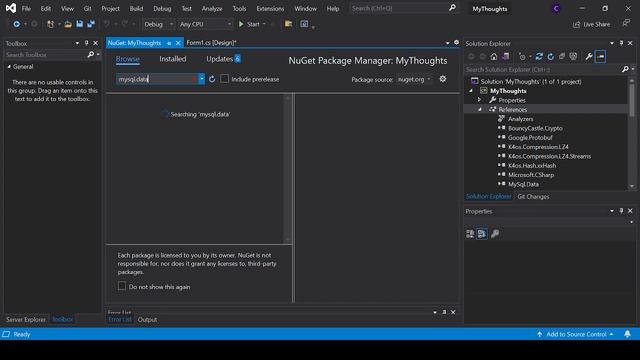Click the Properties panel categorized view icon

[470, 233]
